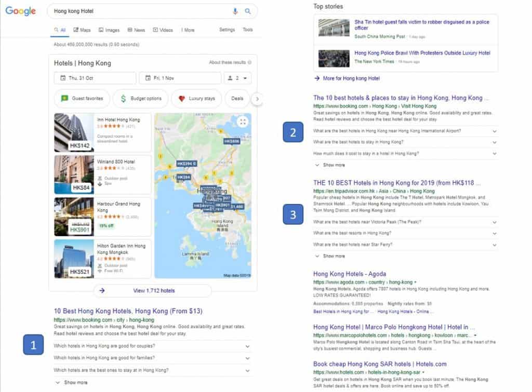This screenshot has width=532, height=392.
Task: Select the Luxury stays filter chip
Action: pyautogui.click(x=196, y=98)
